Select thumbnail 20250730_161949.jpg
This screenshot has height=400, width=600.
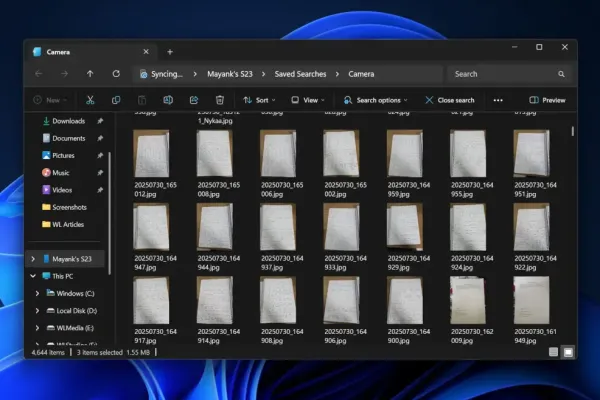pyautogui.click(x=532, y=300)
